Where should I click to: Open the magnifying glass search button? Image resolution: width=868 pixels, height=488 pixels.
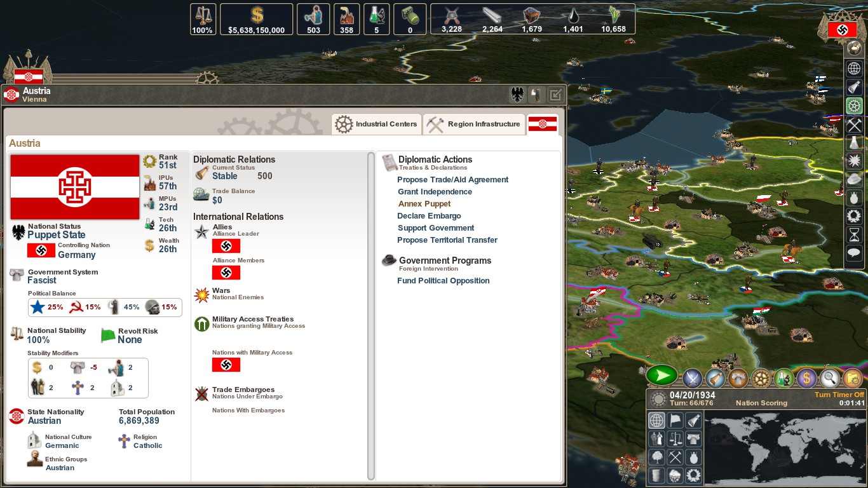point(829,379)
